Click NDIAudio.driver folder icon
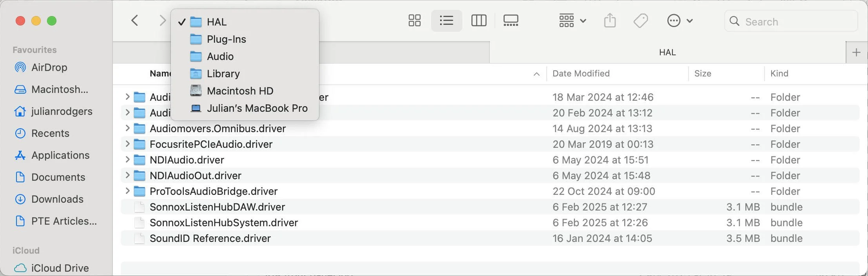The width and height of the screenshot is (868, 276). tap(139, 160)
